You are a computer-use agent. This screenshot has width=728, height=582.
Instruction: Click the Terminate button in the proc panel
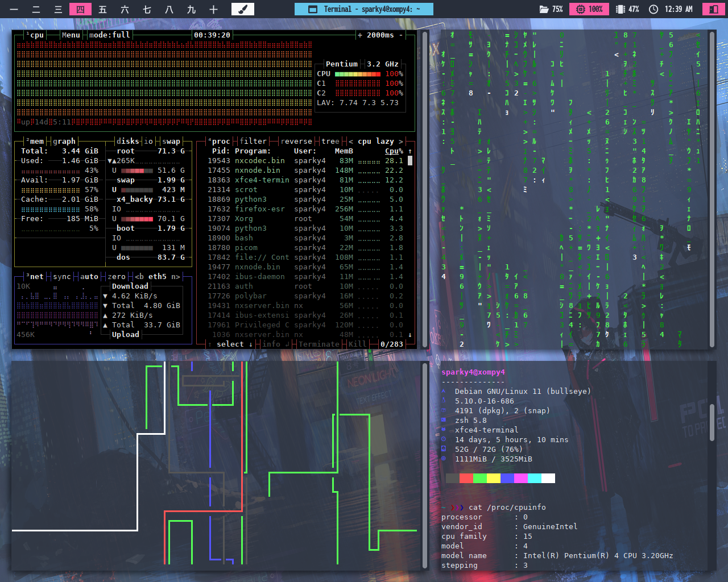click(x=318, y=344)
